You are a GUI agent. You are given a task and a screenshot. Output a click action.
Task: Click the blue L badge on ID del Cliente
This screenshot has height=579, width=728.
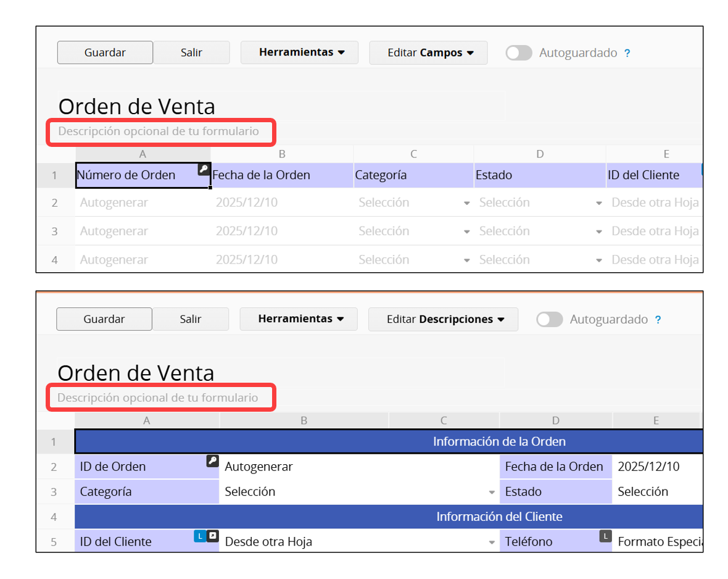[x=200, y=536]
